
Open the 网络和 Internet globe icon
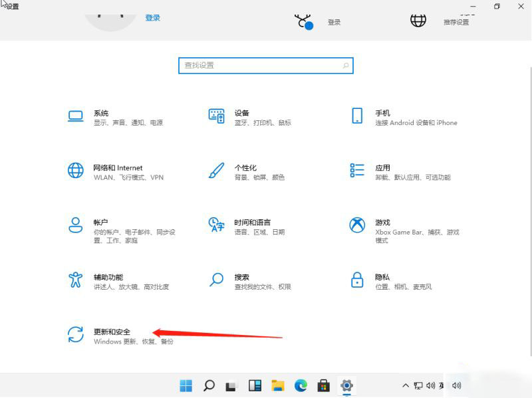tap(75, 170)
